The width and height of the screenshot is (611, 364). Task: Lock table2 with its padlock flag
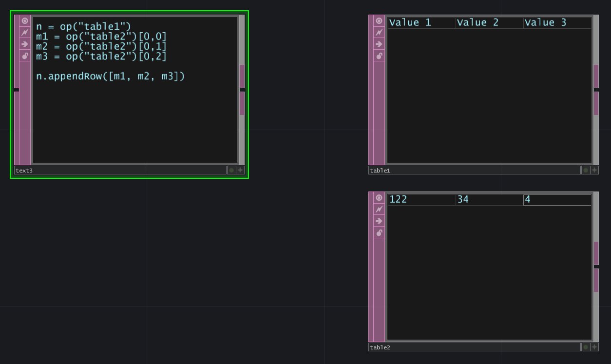379,232
